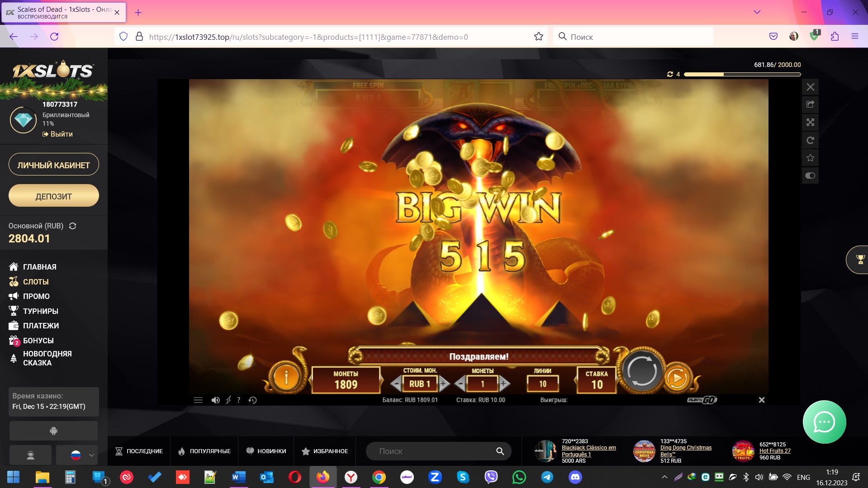Open Discord from the taskbar
The width and height of the screenshot is (868, 488).
click(575, 477)
